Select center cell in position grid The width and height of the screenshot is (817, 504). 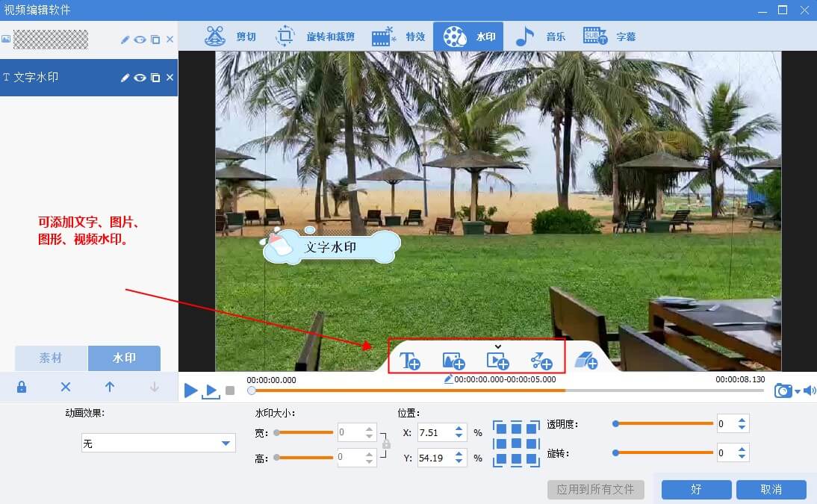516,444
